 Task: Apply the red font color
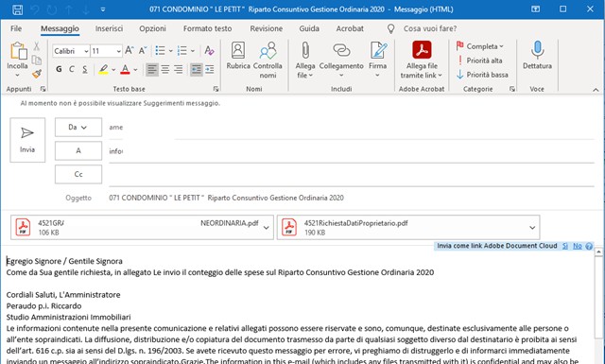pos(125,69)
